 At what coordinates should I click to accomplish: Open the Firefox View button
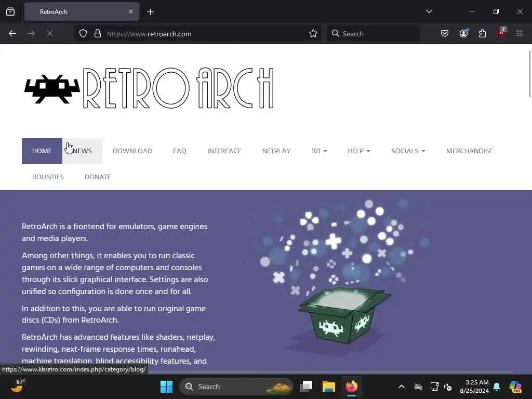point(10,11)
